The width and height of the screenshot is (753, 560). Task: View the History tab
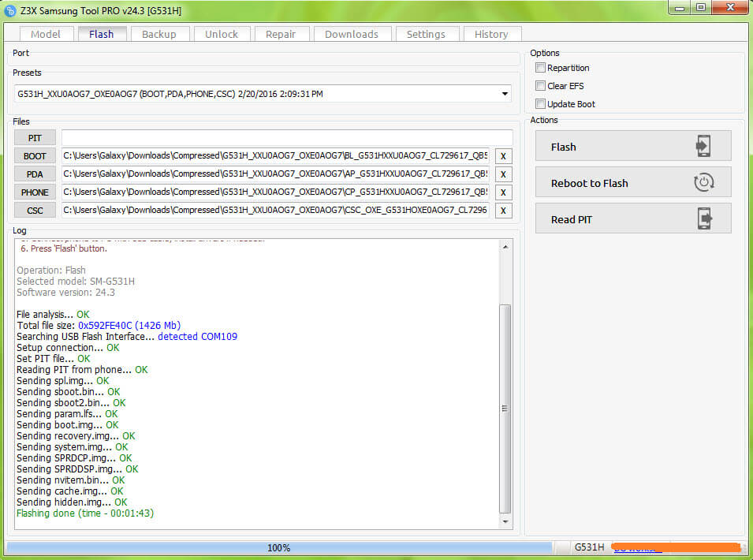point(492,34)
